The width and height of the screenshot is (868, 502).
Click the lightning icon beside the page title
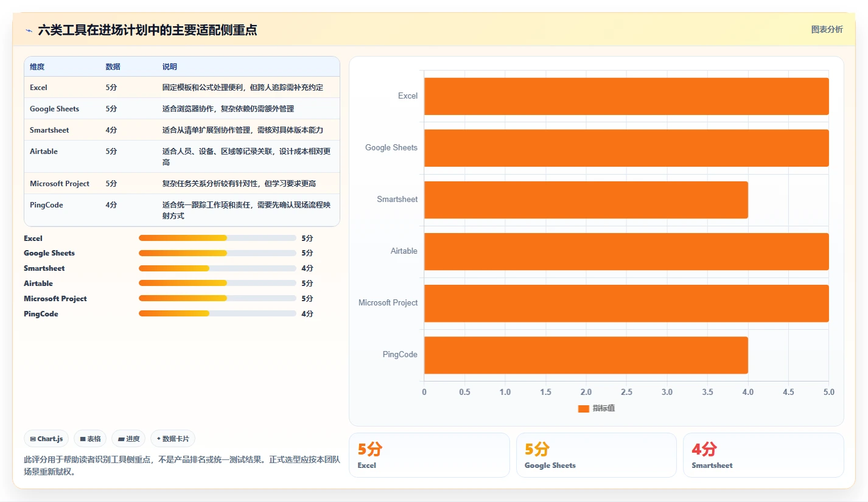(x=29, y=30)
